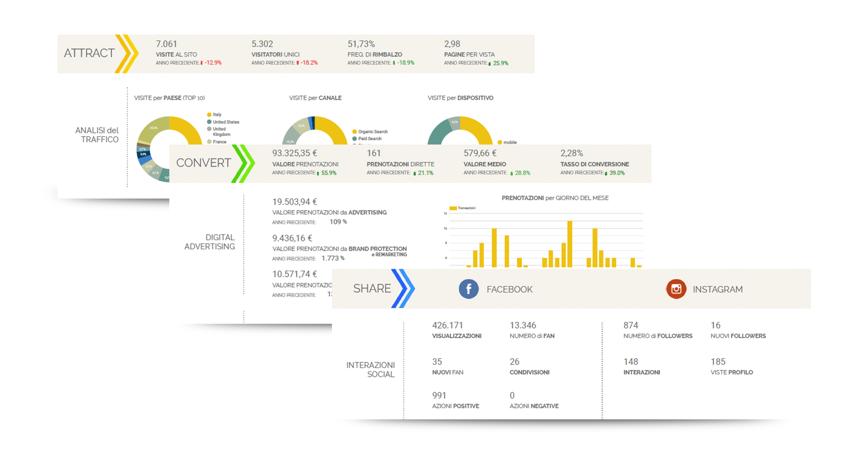
Task: Click the blue SHARE chevron arrow
Action: click(403, 288)
